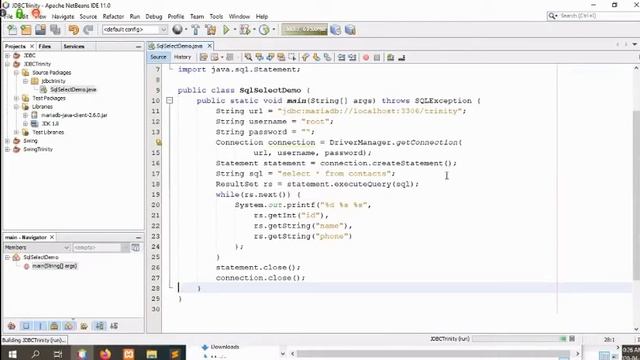
Task: Toggle Sort by Name in Navigator
Action: coord(100,326)
